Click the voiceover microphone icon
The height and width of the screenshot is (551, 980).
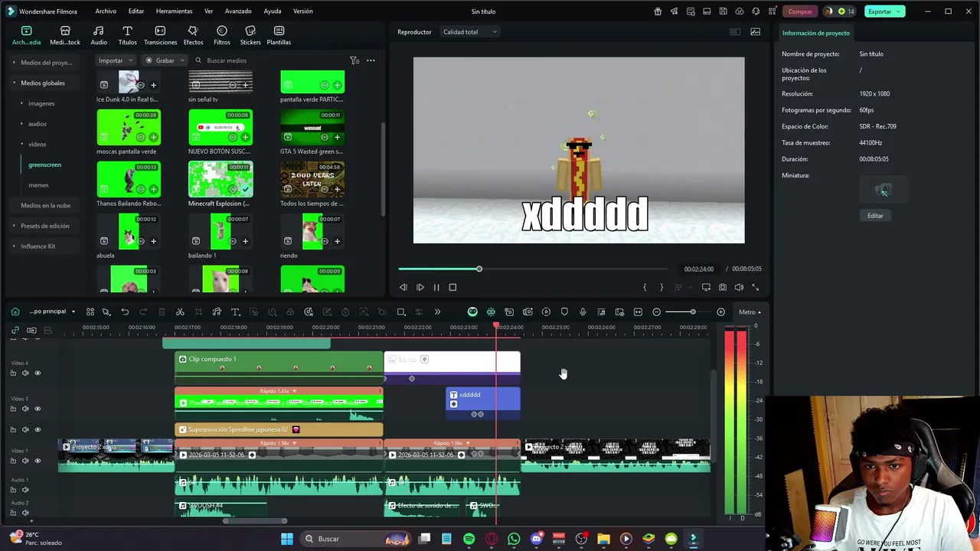click(x=583, y=312)
